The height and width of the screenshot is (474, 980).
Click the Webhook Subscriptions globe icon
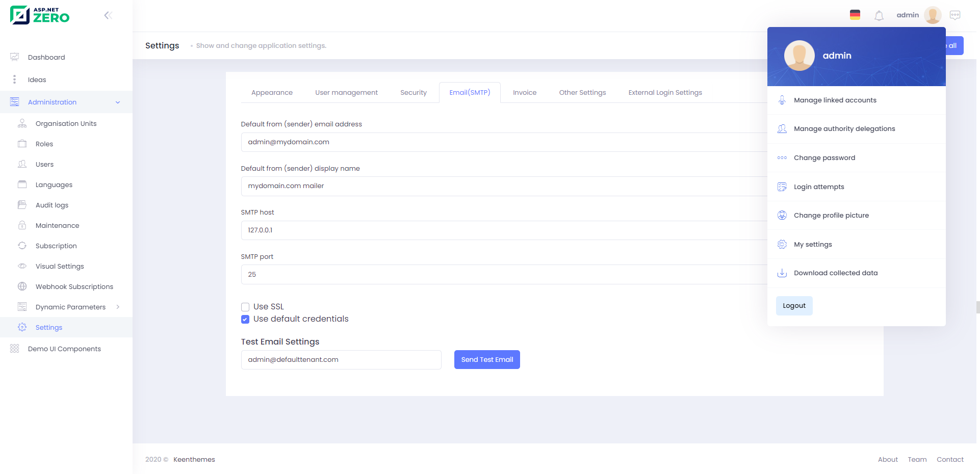pyautogui.click(x=22, y=286)
